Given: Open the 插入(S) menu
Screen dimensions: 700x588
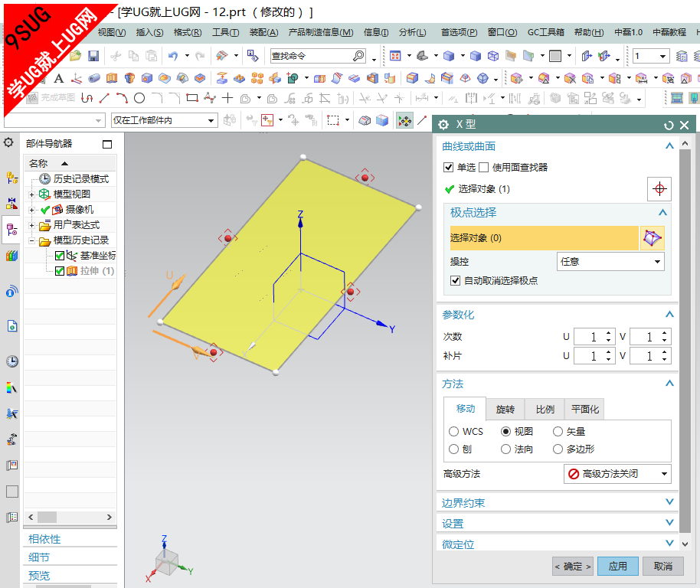Looking at the screenshot, I should 149,33.
